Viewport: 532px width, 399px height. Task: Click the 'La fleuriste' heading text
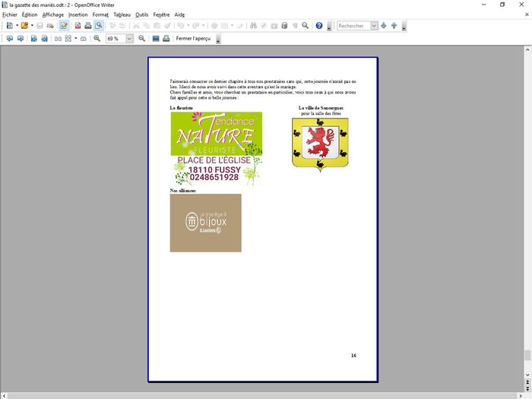[x=181, y=108]
